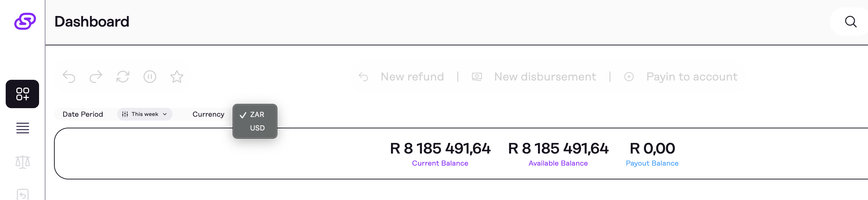
Task: Click the Available Balance label
Action: [558, 163]
